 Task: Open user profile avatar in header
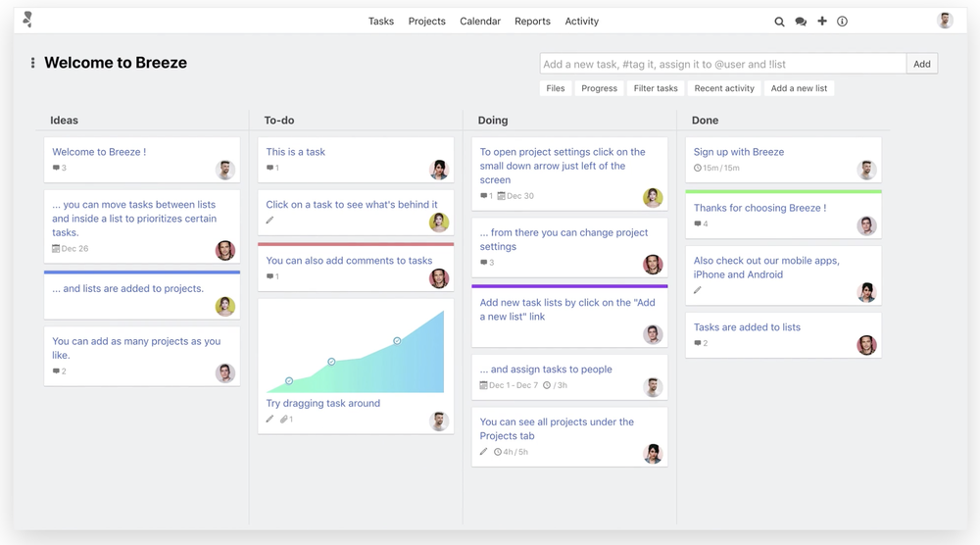coord(945,20)
